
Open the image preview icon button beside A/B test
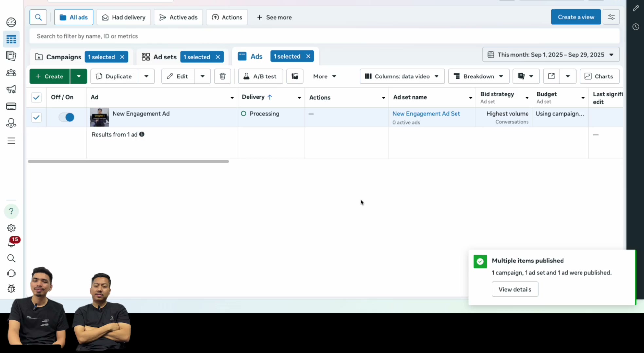click(295, 76)
